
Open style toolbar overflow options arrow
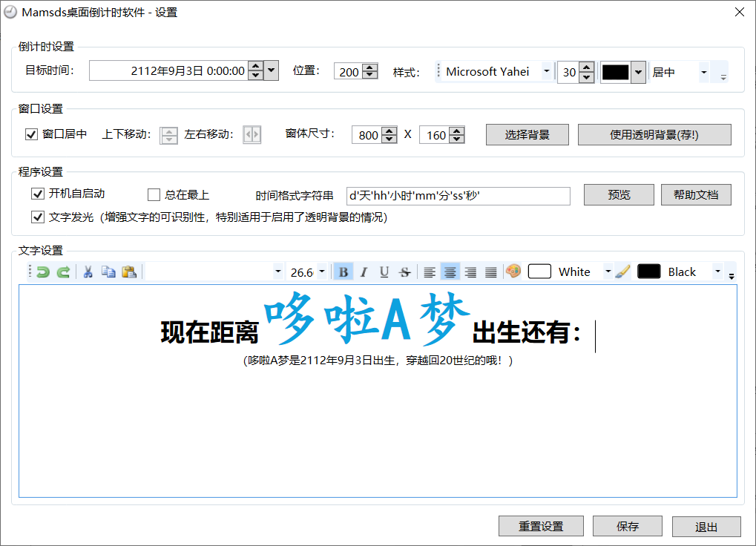pyautogui.click(x=723, y=77)
